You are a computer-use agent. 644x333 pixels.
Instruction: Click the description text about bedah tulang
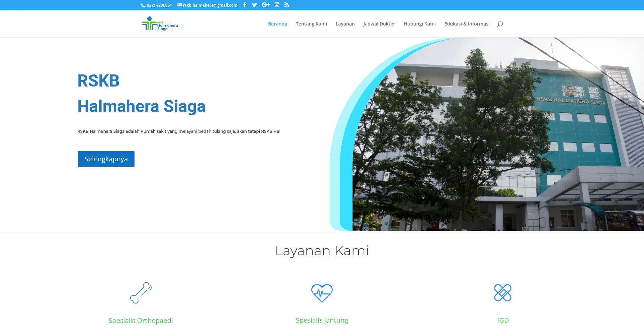point(179,131)
